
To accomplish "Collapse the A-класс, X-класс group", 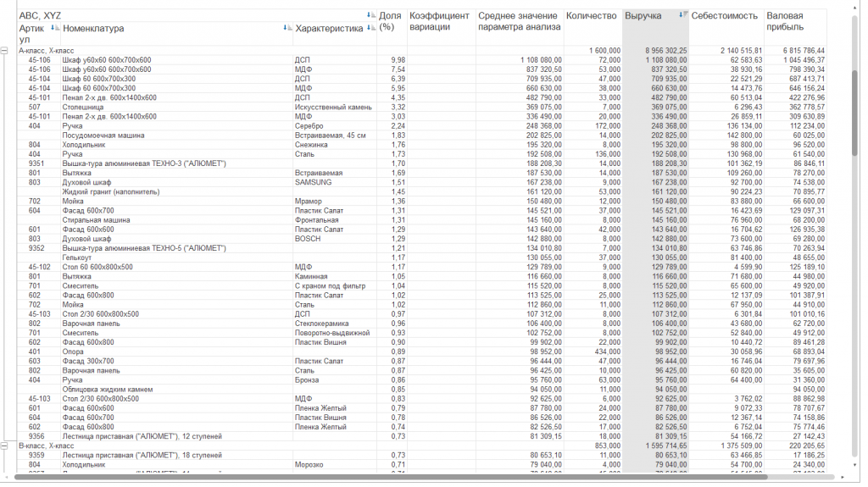I will (x=4, y=50).
